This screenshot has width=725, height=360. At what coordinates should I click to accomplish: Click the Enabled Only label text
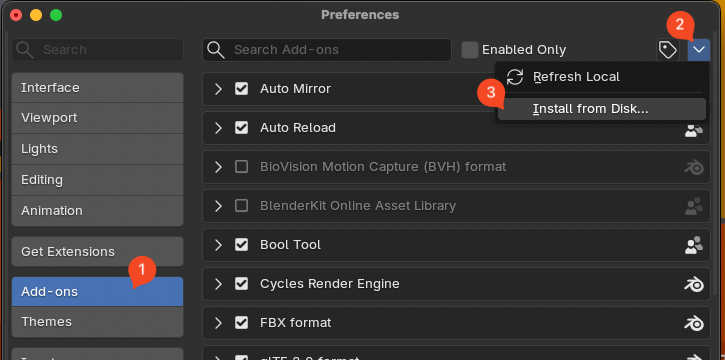pos(524,50)
